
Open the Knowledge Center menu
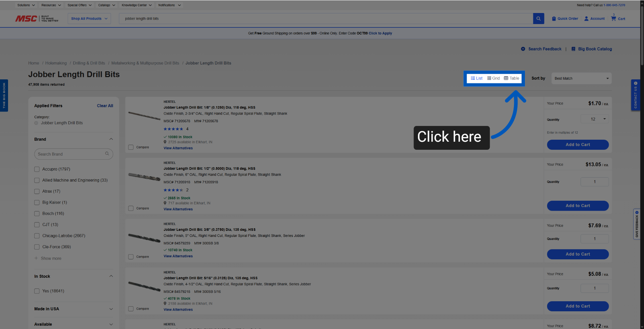(137, 5)
